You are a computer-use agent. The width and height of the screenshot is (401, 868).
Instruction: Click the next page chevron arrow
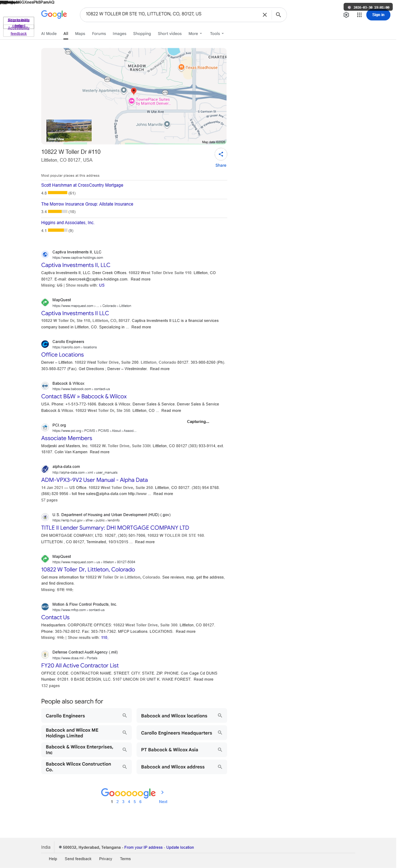[162, 792]
